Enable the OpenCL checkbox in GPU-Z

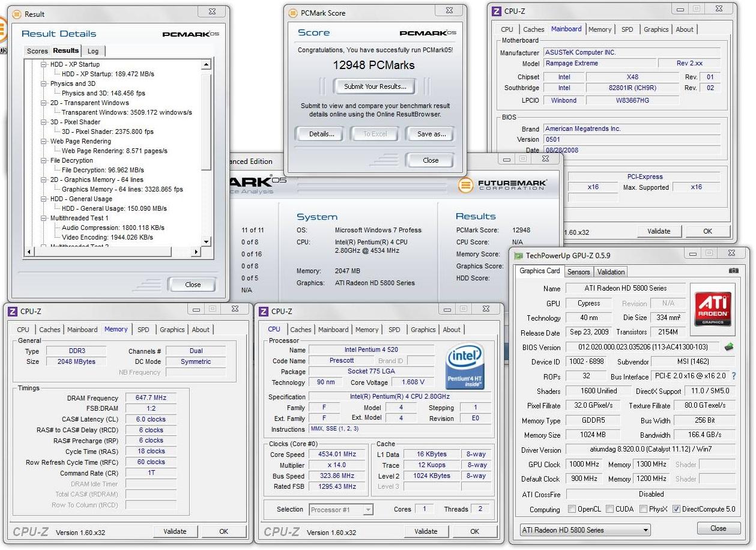(x=572, y=509)
